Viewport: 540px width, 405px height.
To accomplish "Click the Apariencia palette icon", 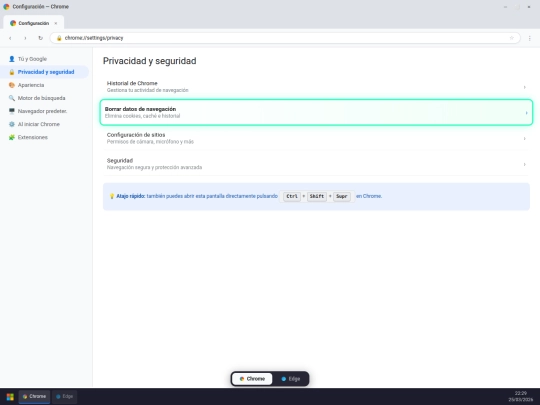I will (x=12, y=85).
